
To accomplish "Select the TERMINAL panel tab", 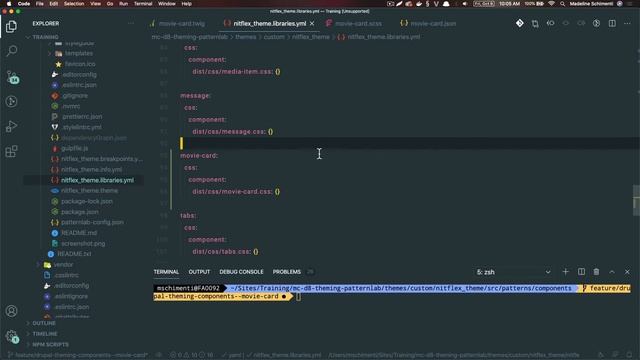I will [166, 272].
